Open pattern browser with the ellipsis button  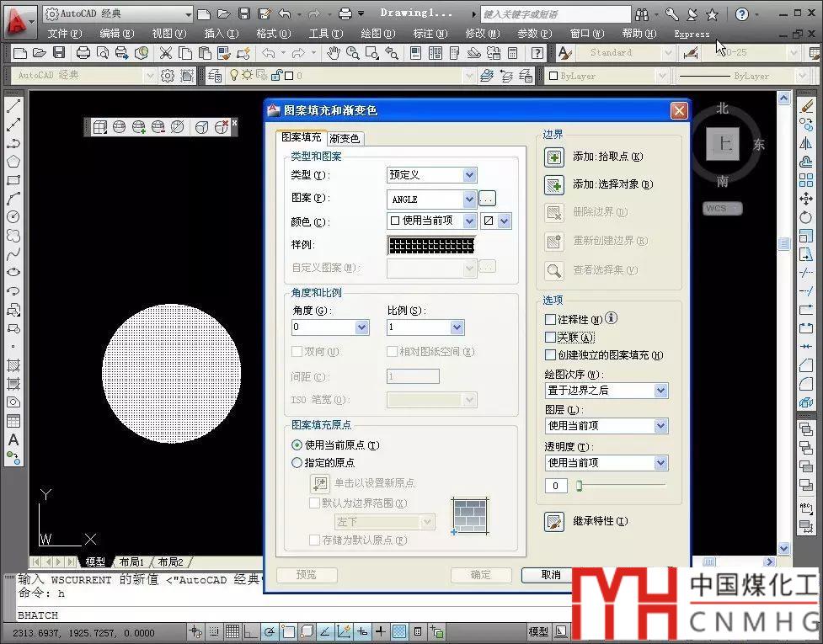pyautogui.click(x=488, y=200)
